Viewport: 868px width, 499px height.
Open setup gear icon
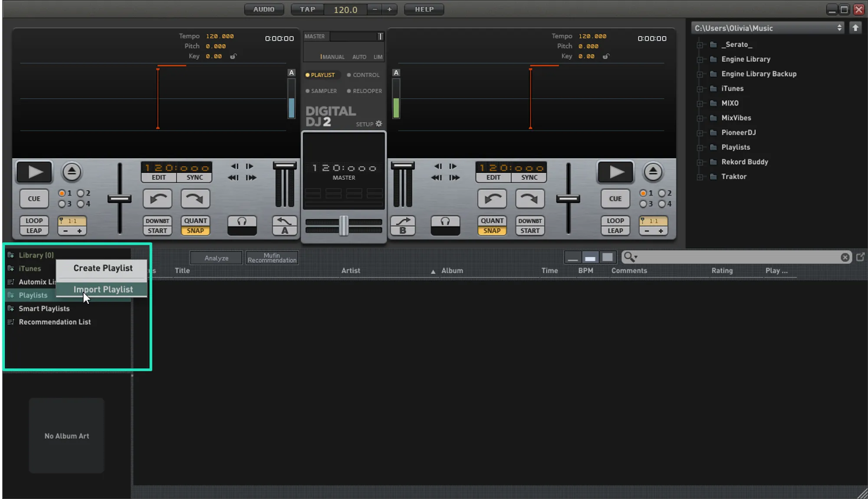[x=379, y=124]
